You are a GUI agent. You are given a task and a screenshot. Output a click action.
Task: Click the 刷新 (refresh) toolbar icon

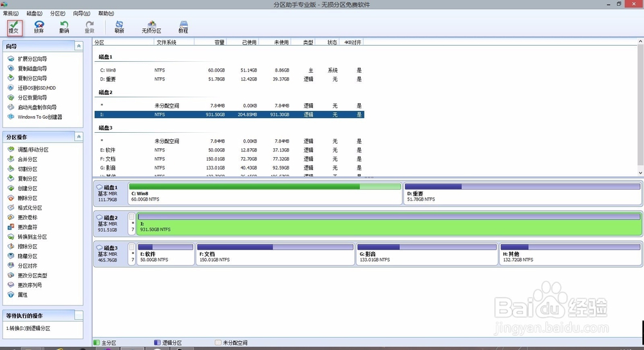[119, 27]
